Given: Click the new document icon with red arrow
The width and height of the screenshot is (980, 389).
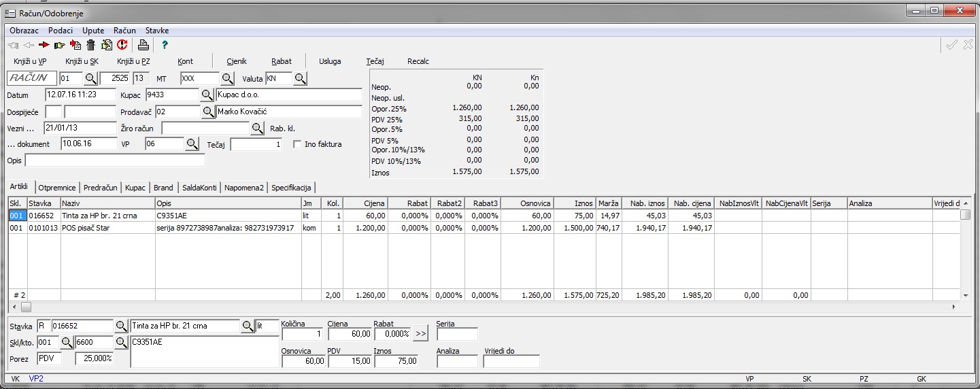Looking at the screenshot, I should click(x=75, y=45).
